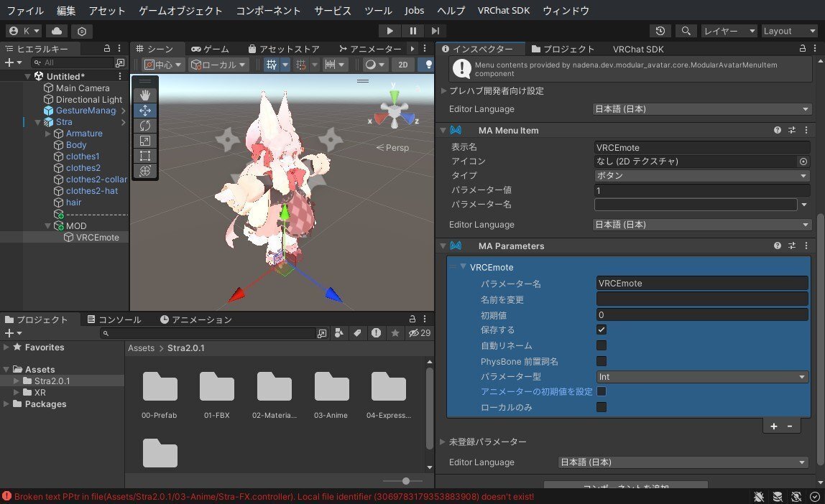Select the Rotate tool
Screen dimensions: 825x504
(x=144, y=125)
